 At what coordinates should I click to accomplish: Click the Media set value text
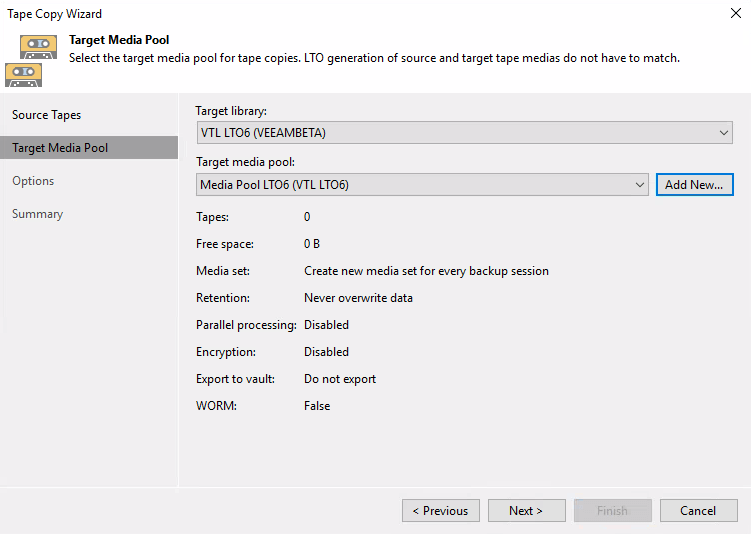click(x=426, y=271)
